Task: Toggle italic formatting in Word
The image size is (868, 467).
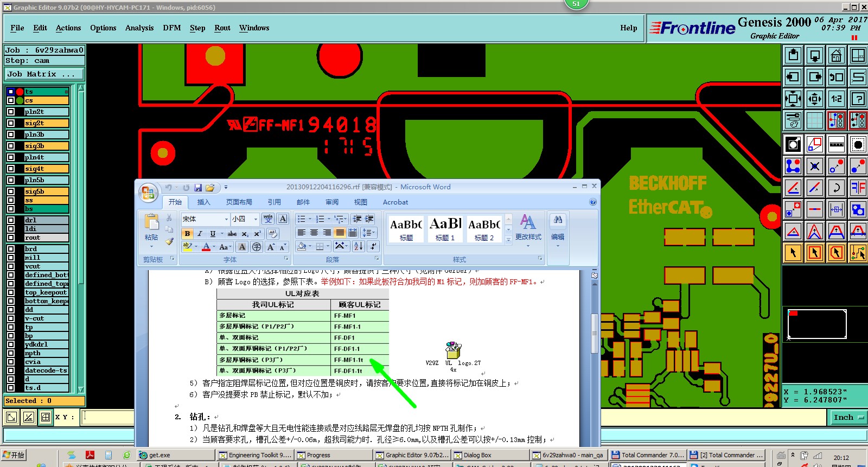Action: coord(200,234)
